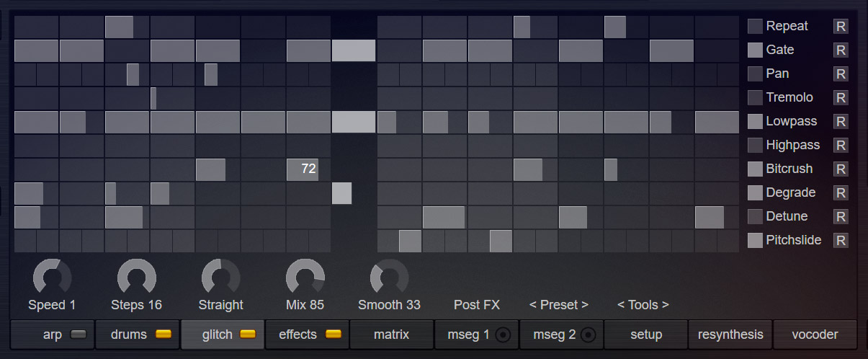Open the Preset selector
868x359 pixels.
click(x=559, y=305)
